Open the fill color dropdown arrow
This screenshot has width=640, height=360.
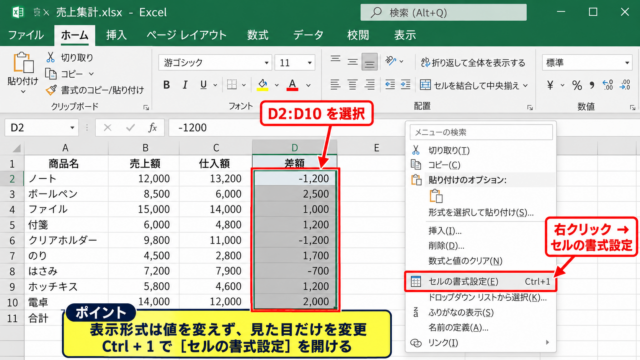(x=277, y=85)
